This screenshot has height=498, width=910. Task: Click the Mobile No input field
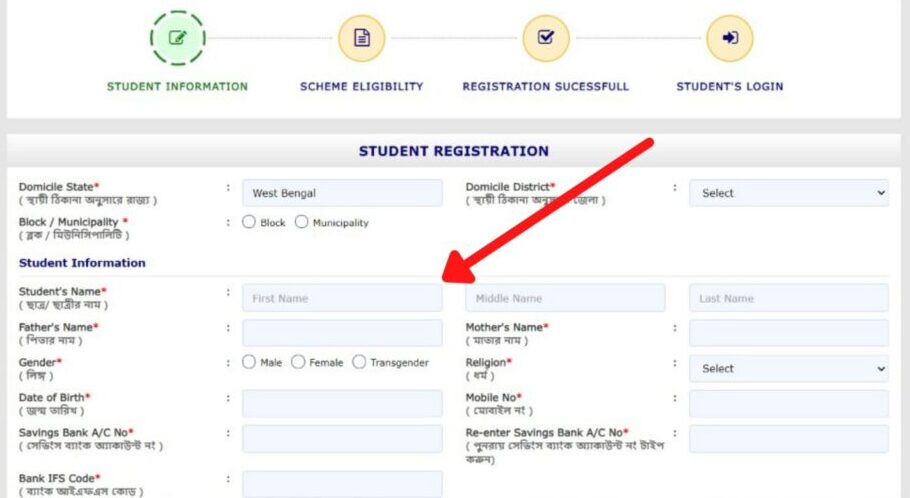[788, 404]
